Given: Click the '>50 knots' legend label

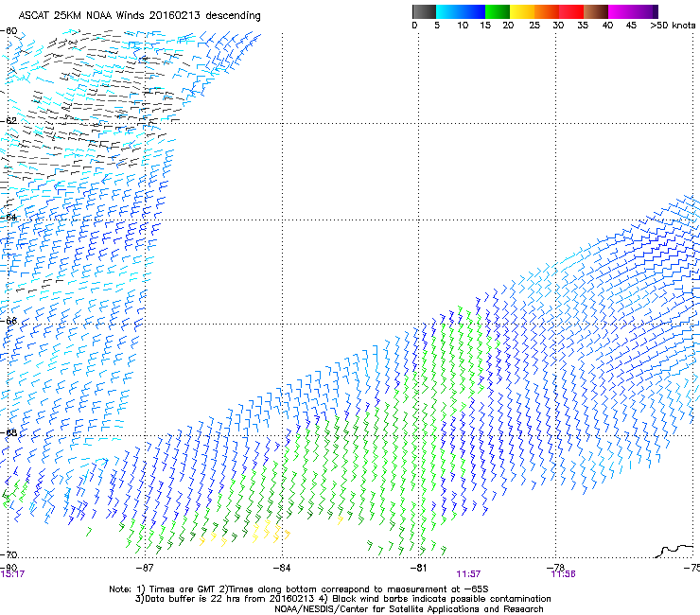Looking at the screenshot, I should tap(673, 26).
